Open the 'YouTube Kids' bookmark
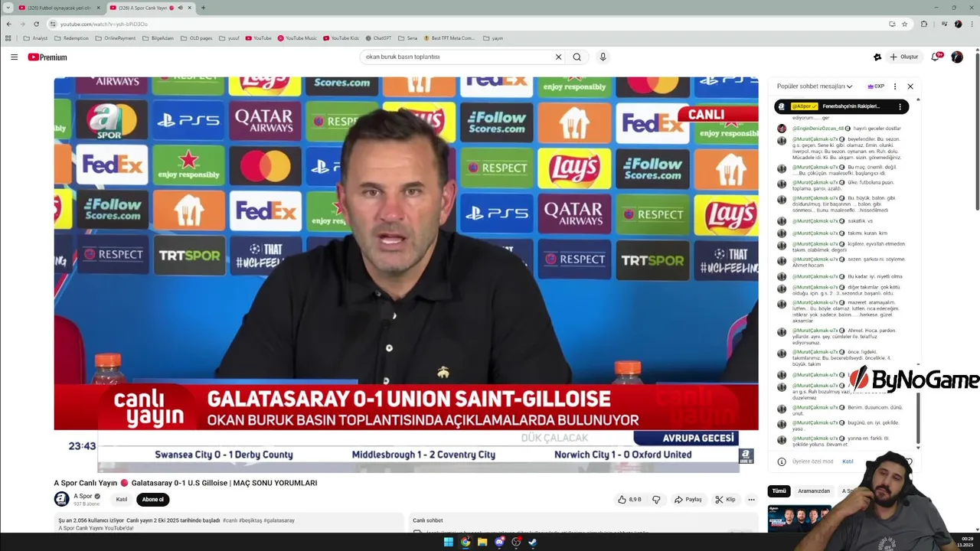 coord(341,38)
